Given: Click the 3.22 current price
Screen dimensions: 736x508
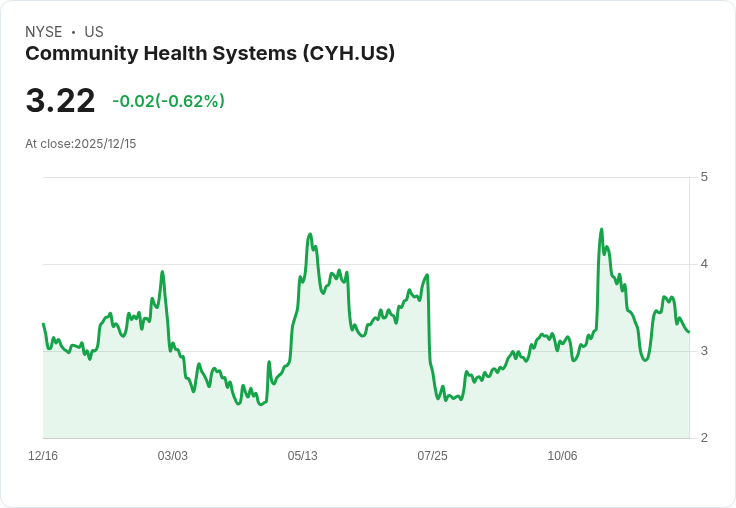Looking at the screenshot, I should pos(61,101).
